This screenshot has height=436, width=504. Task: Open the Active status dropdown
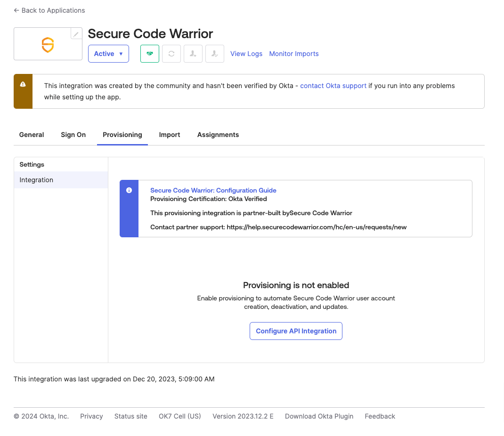[109, 54]
